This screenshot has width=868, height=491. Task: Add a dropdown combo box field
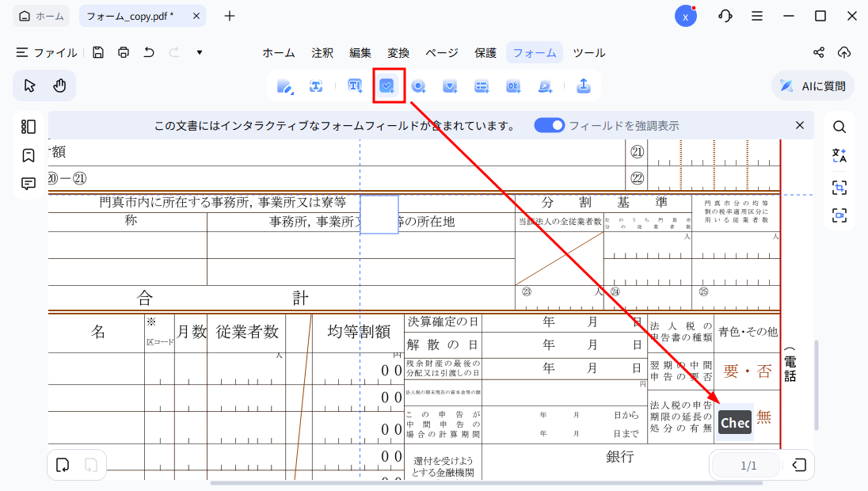[450, 86]
